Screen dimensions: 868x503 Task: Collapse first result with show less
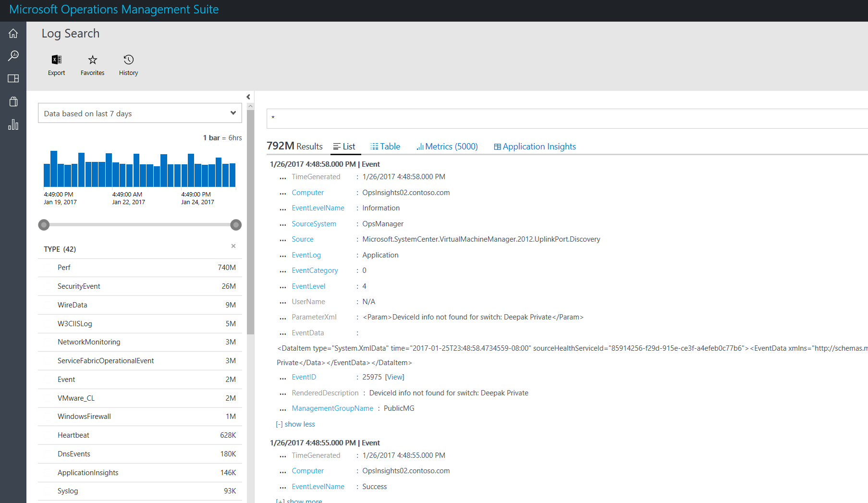[295, 424]
